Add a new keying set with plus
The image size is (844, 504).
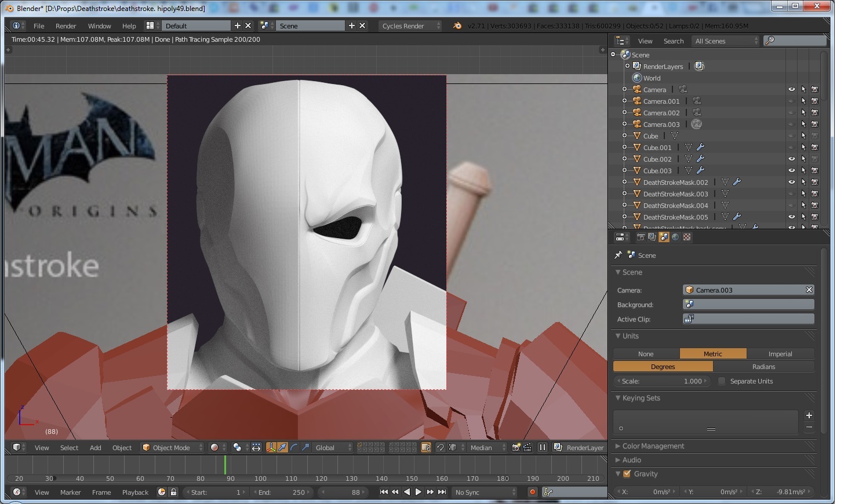[809, 415]
